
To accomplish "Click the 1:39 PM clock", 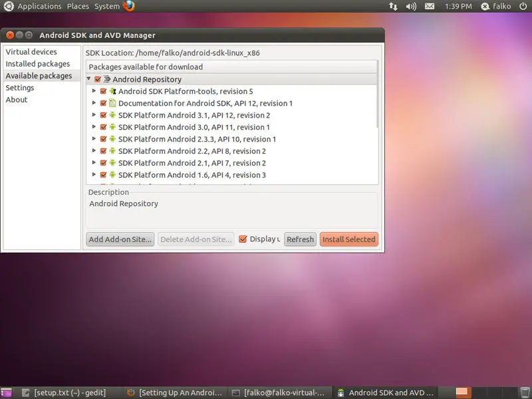I will click(458, 6).
